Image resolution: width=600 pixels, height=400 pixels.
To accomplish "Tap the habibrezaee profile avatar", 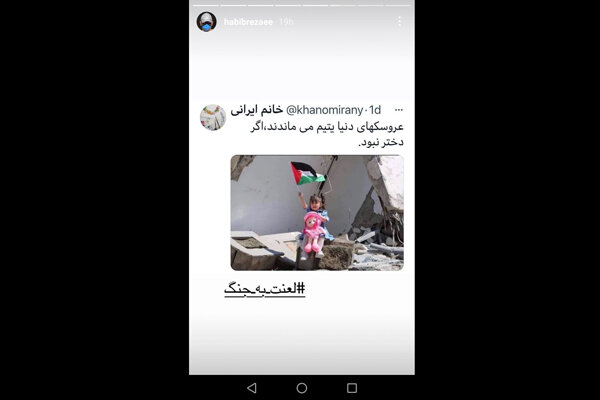I will [x=207, y=21].
